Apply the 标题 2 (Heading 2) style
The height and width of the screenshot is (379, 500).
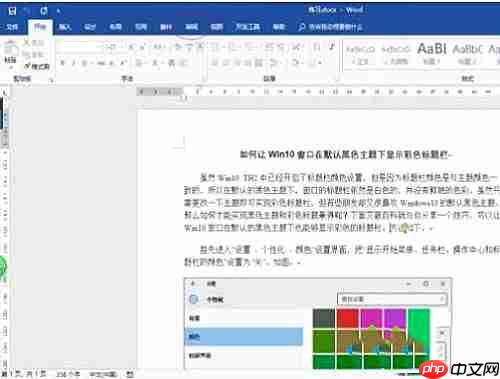click(467, 55)
